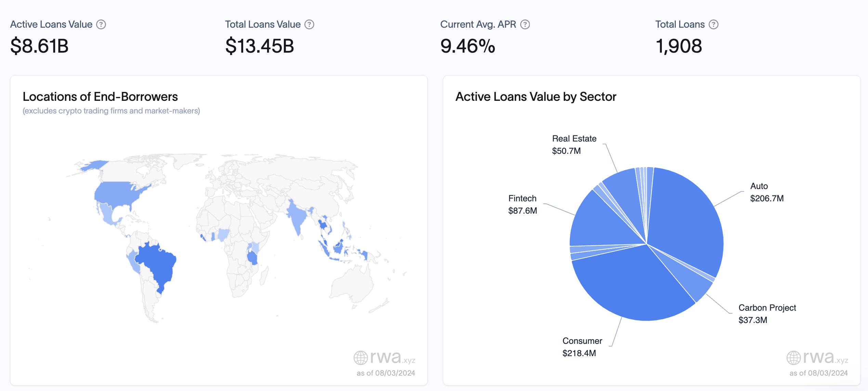Click the question mark beside Total Loans

pyautogui.click(x=713, y=25)
